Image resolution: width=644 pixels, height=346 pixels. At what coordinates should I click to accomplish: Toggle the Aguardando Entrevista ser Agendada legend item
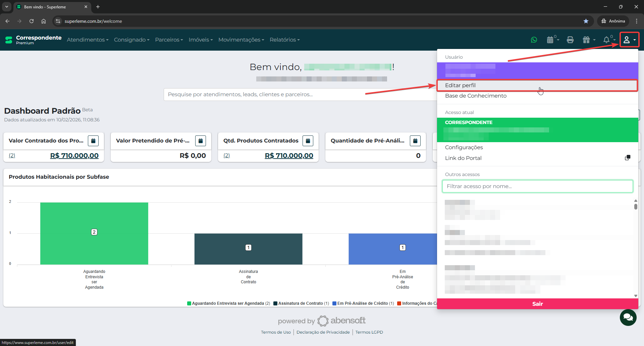[228, 303]
